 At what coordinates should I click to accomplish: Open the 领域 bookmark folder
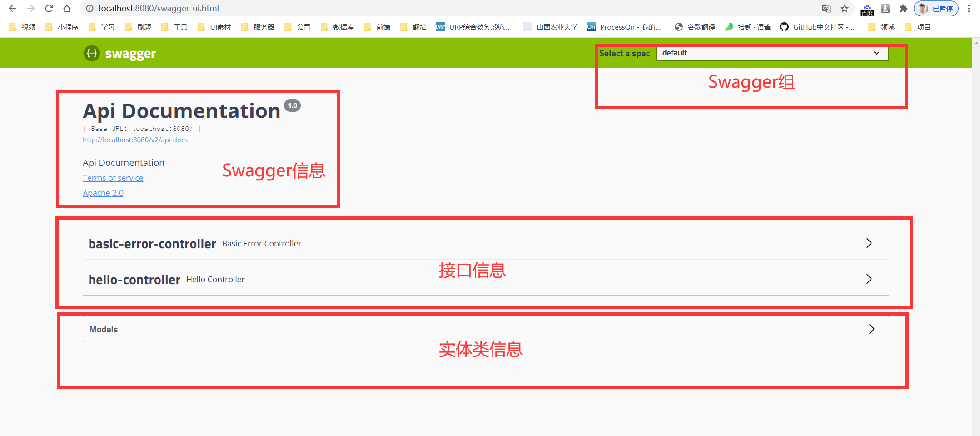(x=881, y=27)
